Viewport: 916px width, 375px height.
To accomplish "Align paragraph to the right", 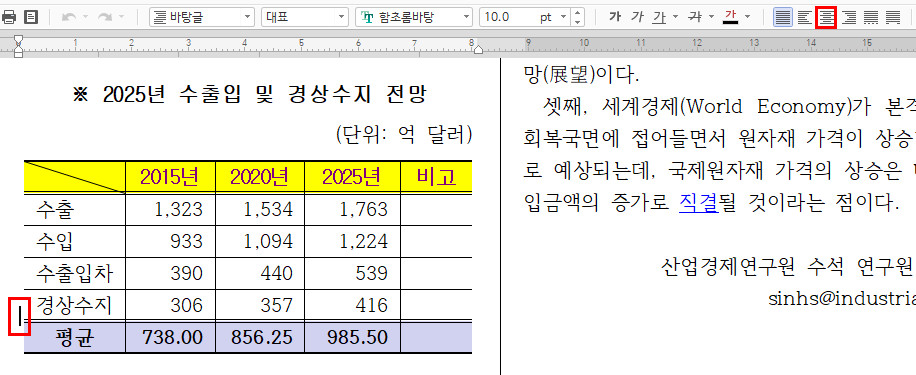I will [849, 18].
